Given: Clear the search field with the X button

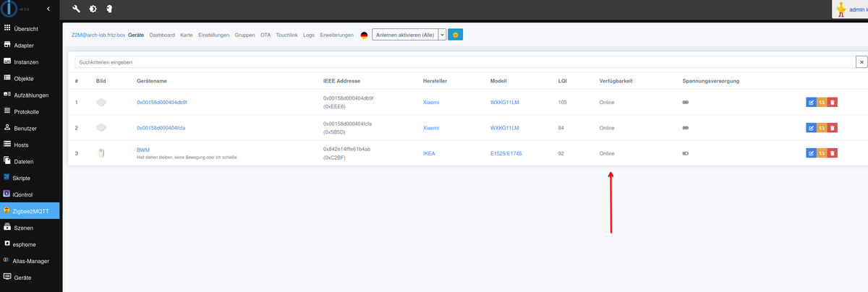Looking at the screenshot, I should coord(861,63).
